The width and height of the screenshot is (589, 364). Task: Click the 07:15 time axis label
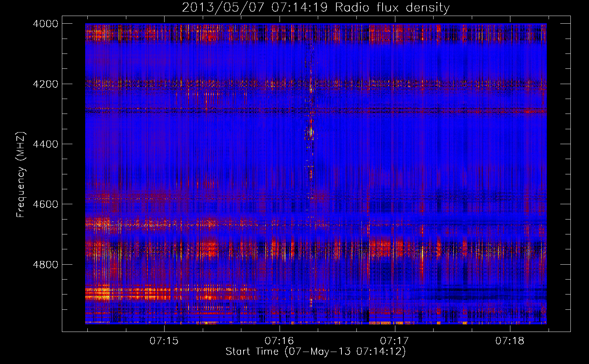164,341
